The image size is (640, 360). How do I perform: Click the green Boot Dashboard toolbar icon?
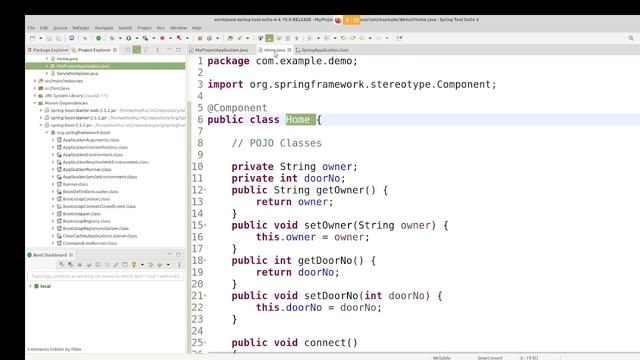coord(98,38)
